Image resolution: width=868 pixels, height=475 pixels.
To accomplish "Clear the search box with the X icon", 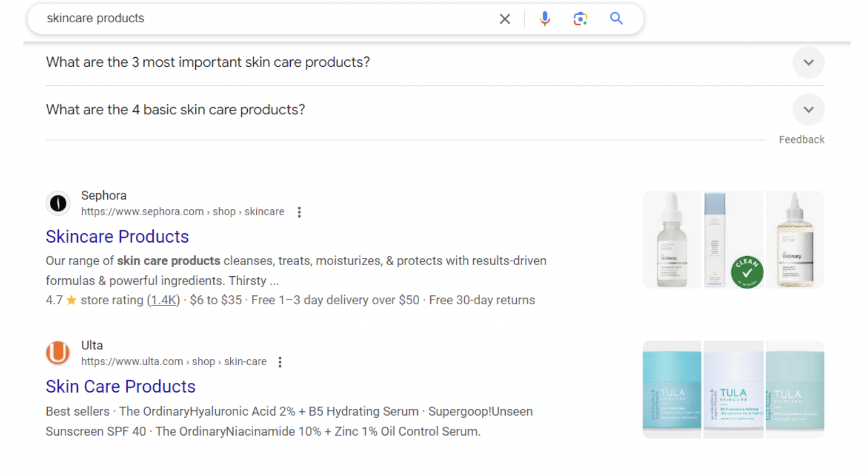I will [x=505, y=19].
